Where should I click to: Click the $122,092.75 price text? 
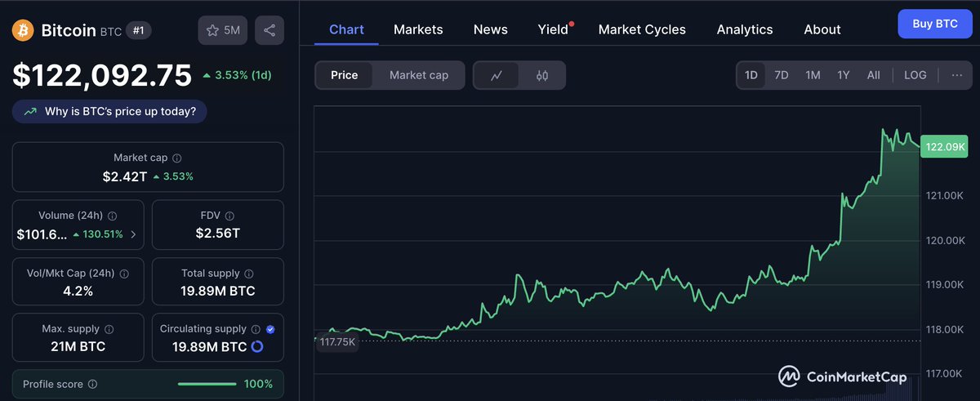(102, 75)
